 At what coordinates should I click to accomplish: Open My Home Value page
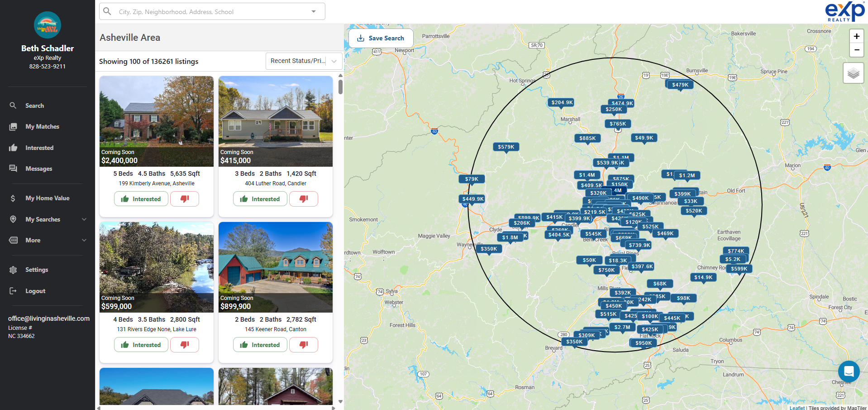[47, 198]
